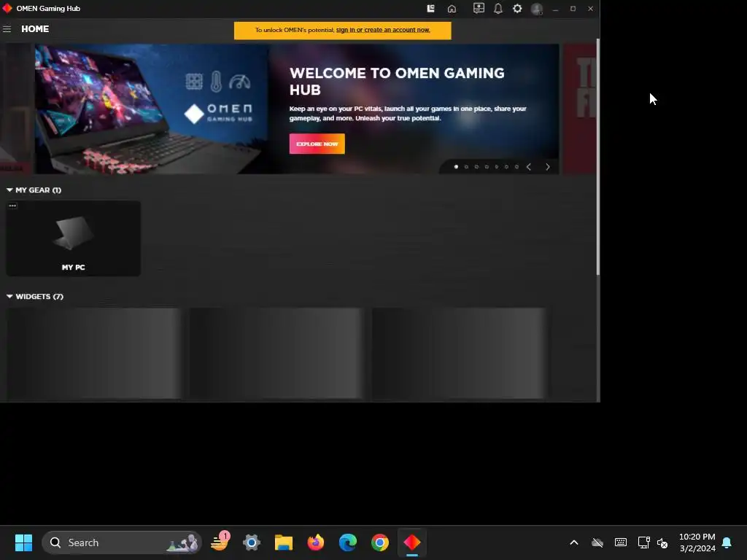
Task: Open Windows Start menu
Action: tap(23, 542)
